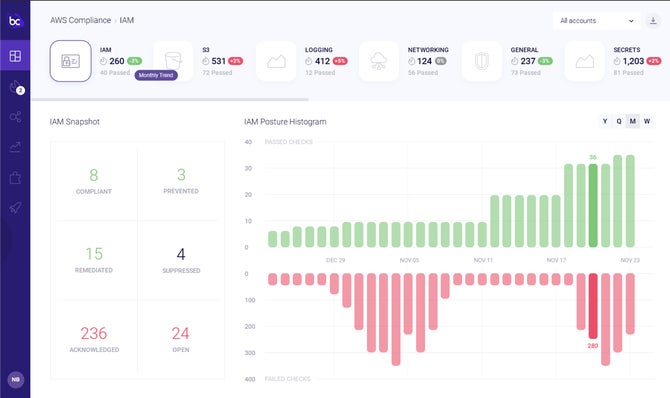
Task: Click the horizontal scrollbar under category cards
Action: pos(170,100)
